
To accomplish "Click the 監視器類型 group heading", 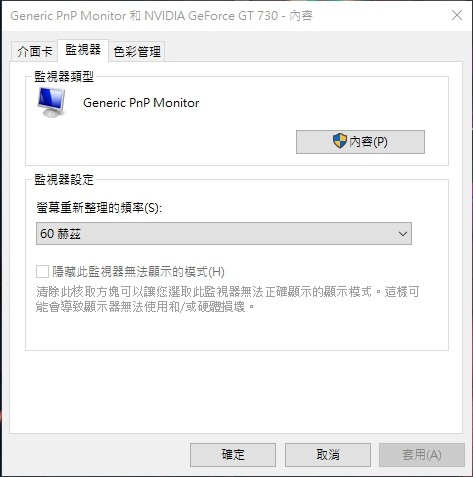I will click(x=64, y=77).
